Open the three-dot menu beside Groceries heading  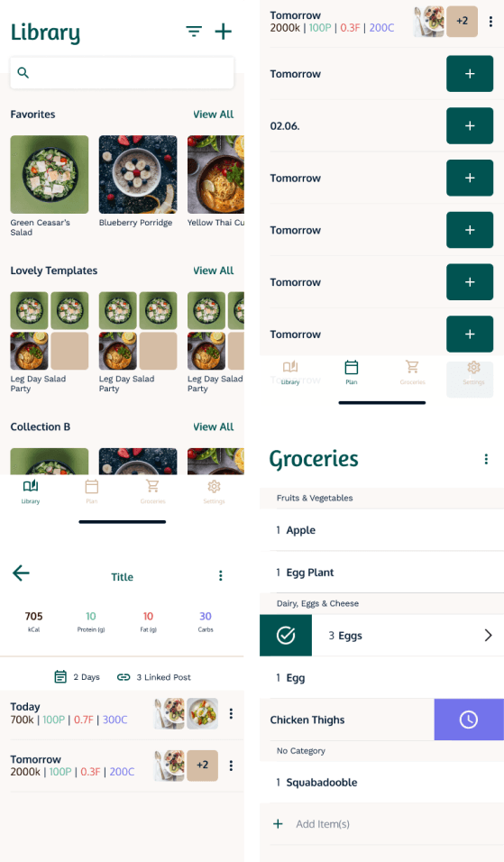coord(486,459)
